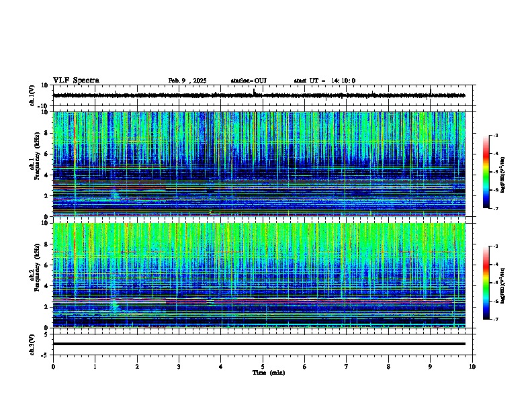The height and width of the screenshot is (411, 532).
Task: Click the "station=OUI" header label
Action: 249,81
